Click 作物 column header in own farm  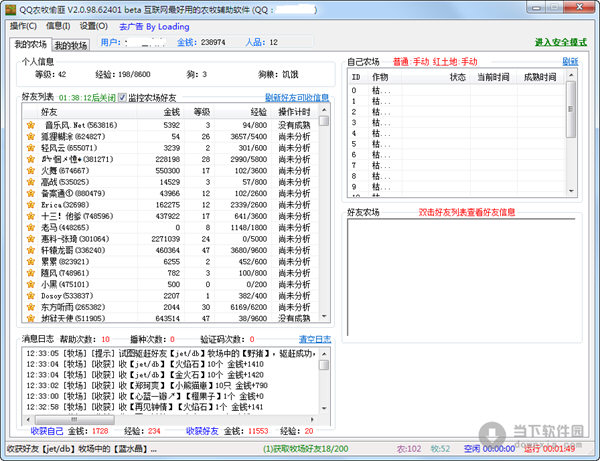(x=385, y=77)
